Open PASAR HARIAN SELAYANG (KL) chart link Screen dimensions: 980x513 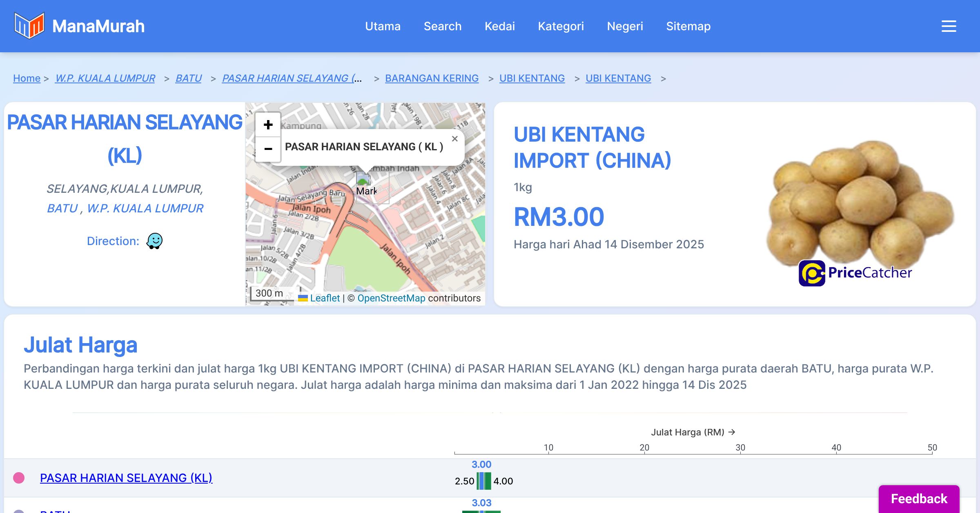tap(126, 478)
